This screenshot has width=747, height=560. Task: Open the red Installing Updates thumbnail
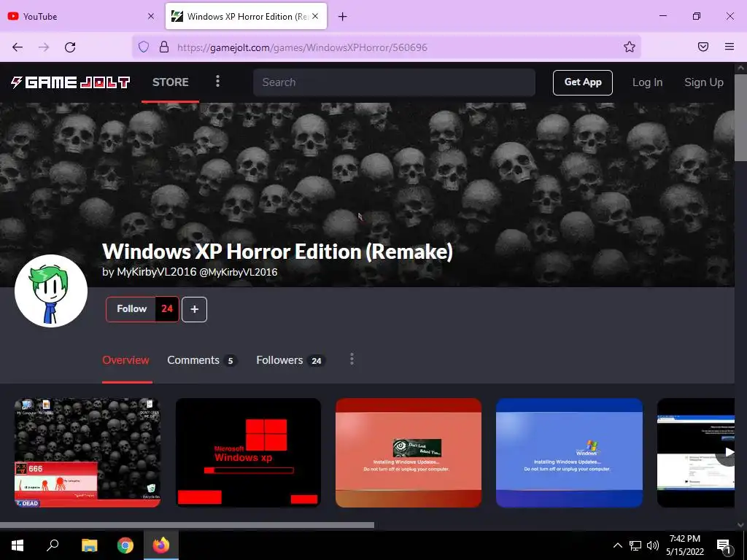click(x=409, y=452)
